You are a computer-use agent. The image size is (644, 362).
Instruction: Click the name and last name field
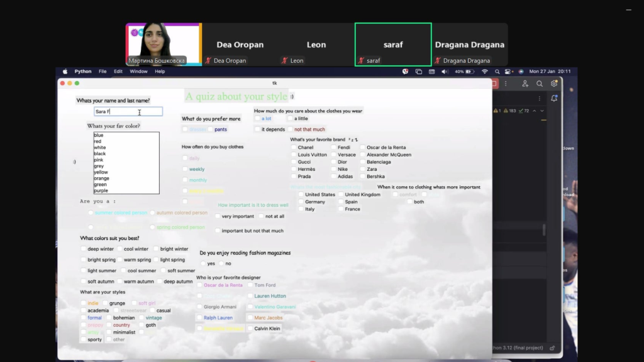pyautogui.click(x=128, y=112)
